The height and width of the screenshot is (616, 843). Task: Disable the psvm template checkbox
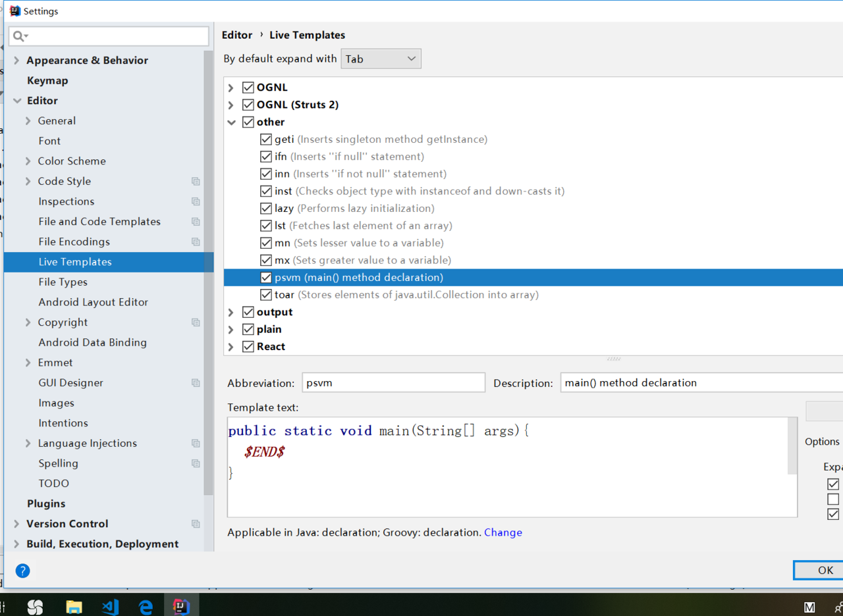(266, 277)
